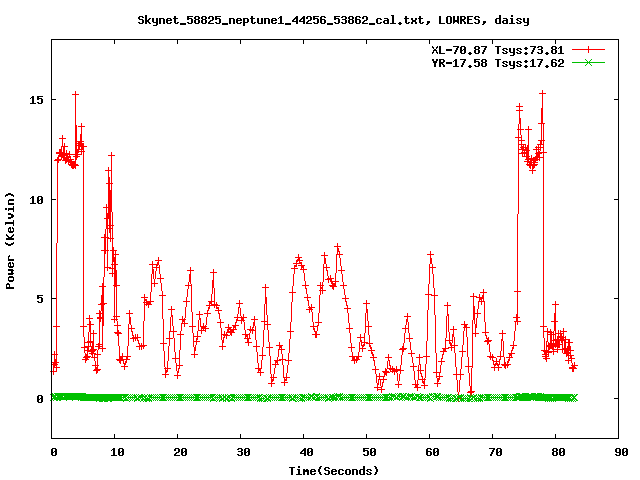Image resolution: width=640 pixels, height=480 pixels.
Task: Click the x-axis tick label 90
Action: 621,452
